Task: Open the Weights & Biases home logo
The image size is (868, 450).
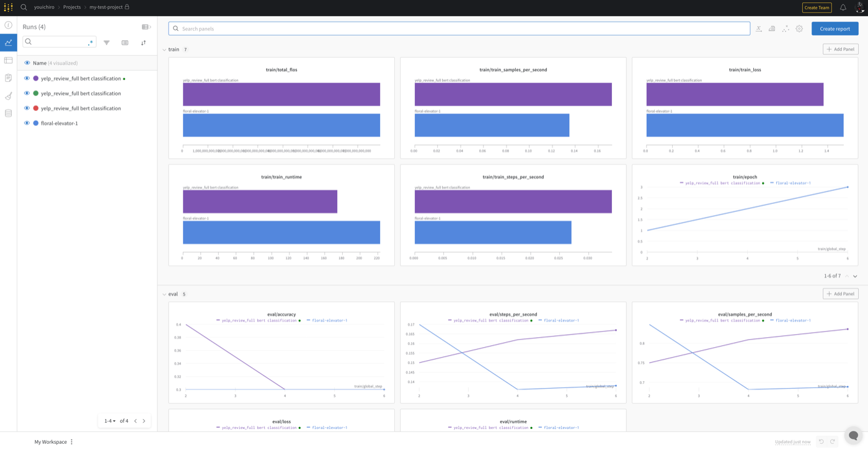Action: click(8, 7)
